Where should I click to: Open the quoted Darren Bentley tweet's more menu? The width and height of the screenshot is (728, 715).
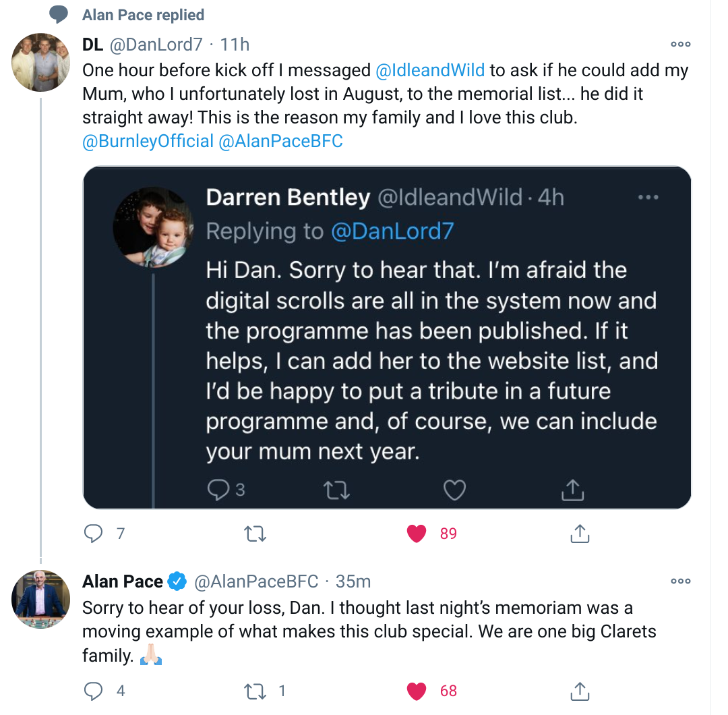point(648,198)
